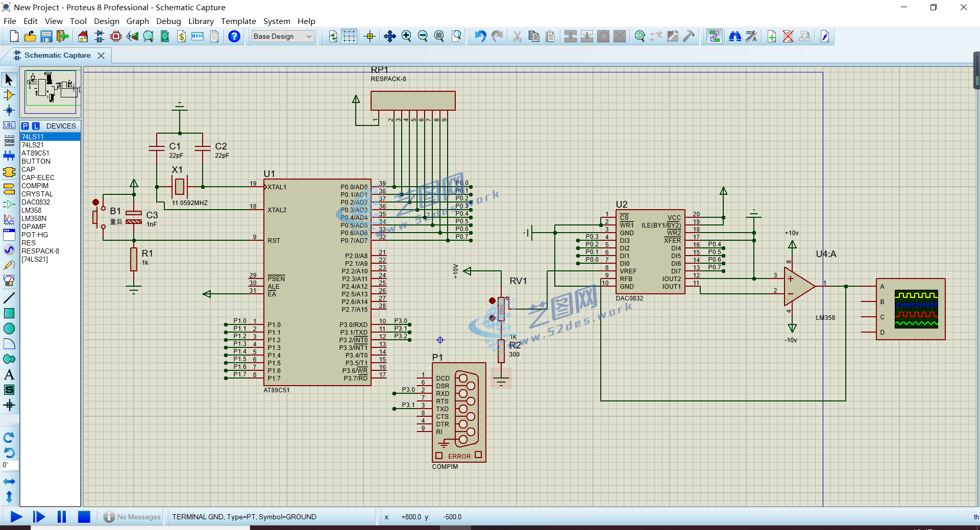
Task: Open the Base Design variant dropdown
Action: click(x=283, y=36)
